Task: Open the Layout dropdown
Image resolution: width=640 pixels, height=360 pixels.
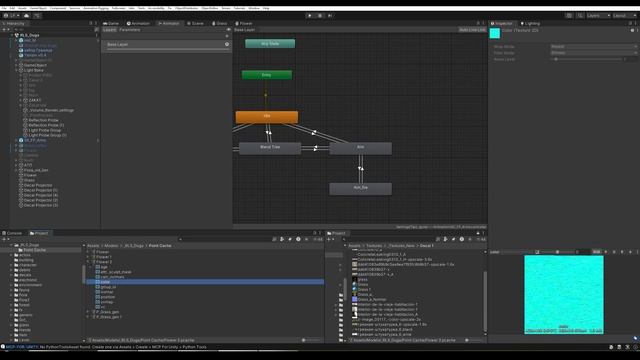Action: [624, 16]
